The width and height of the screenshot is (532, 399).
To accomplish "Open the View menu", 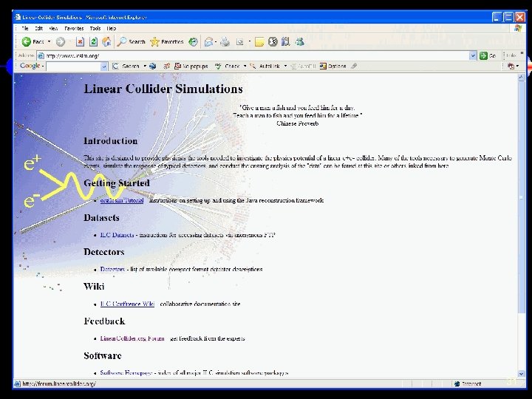I will [53, 29].
